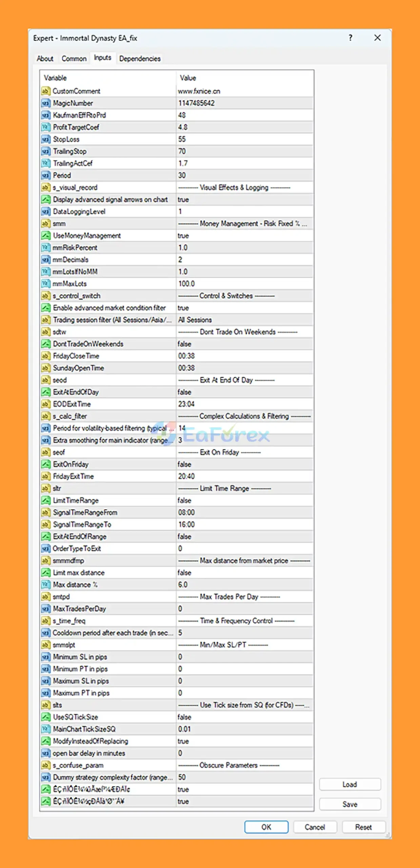Image resolution: width=420 pixels, height=868 pixels.
Task: Switch to the Common tab
Action: 74,59
